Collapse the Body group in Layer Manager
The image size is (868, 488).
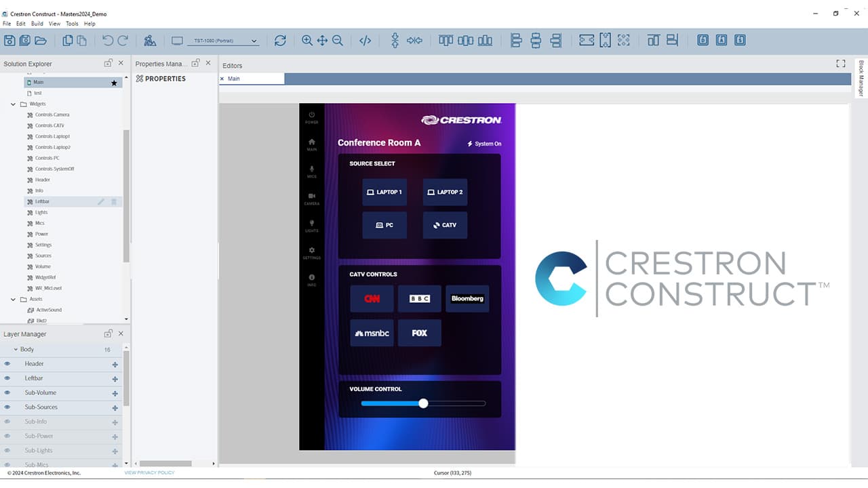16,350
